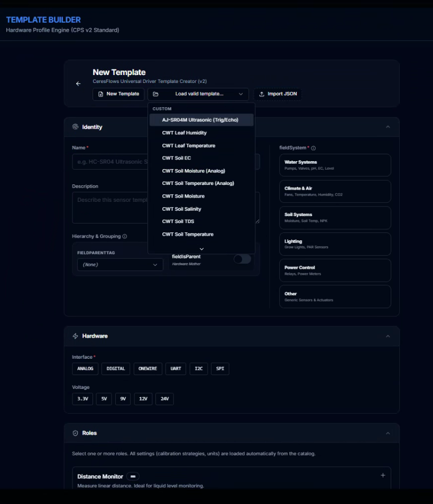Select Lighting field system

coord(335,244)
